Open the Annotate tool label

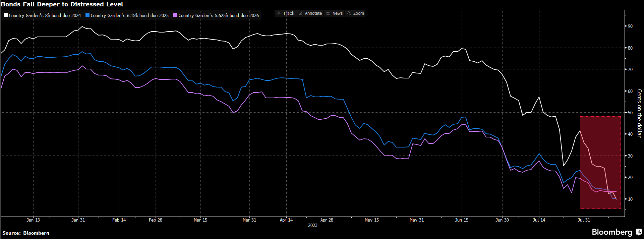[x=313, y=13]
